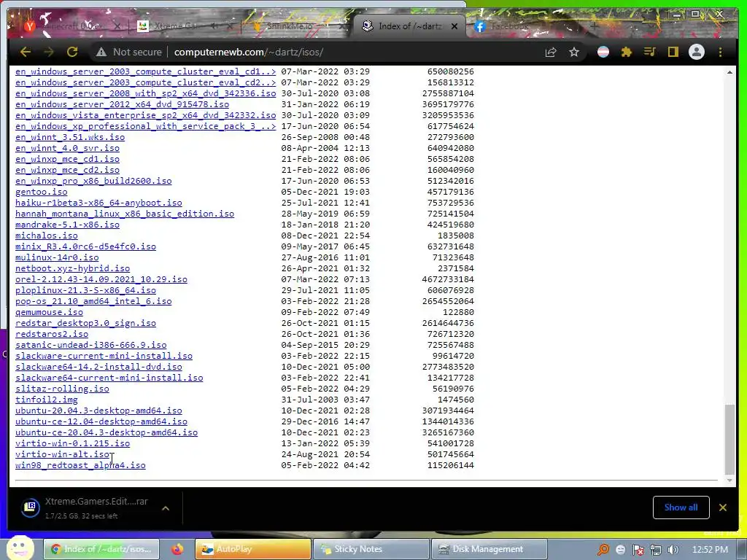The height and width of the screenshot is (560, 747).
Task: Open the profile avatar icon
Action: point(697,52)
